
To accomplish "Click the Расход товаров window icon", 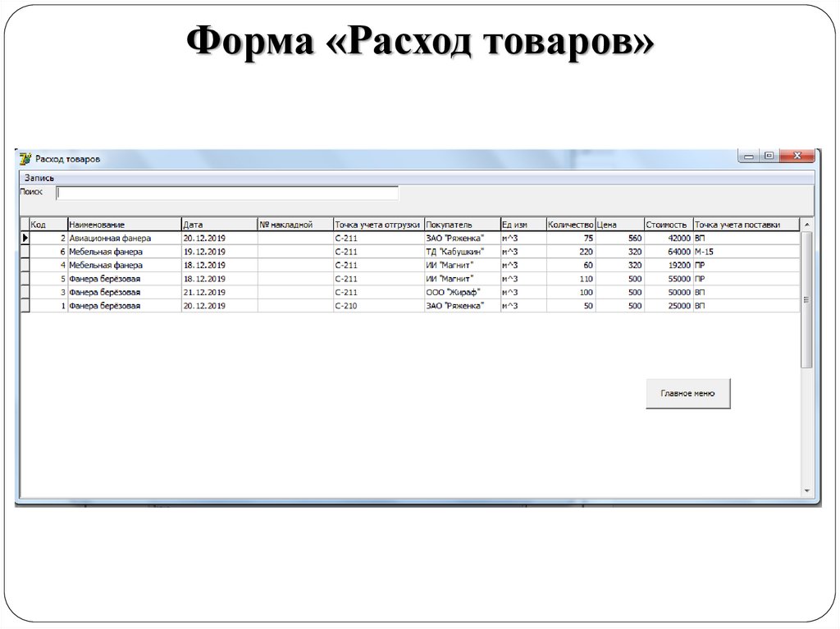I will 27,157.
